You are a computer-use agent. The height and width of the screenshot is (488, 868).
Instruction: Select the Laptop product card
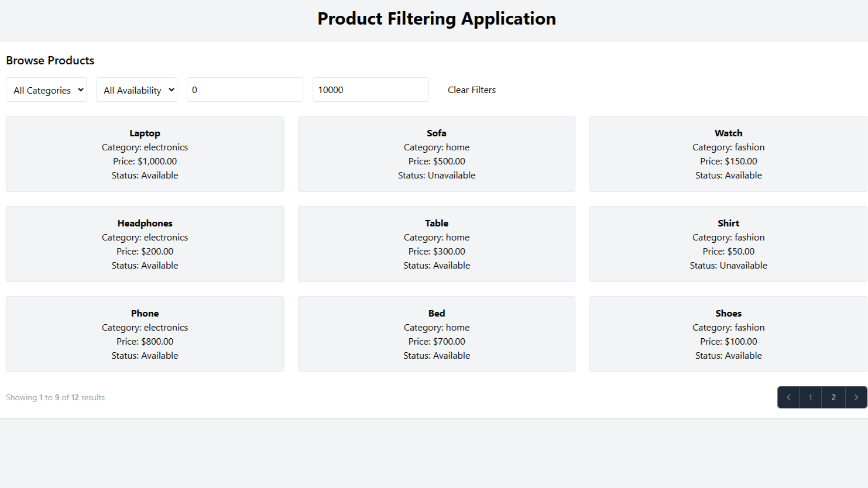click(x=145, y=154)
